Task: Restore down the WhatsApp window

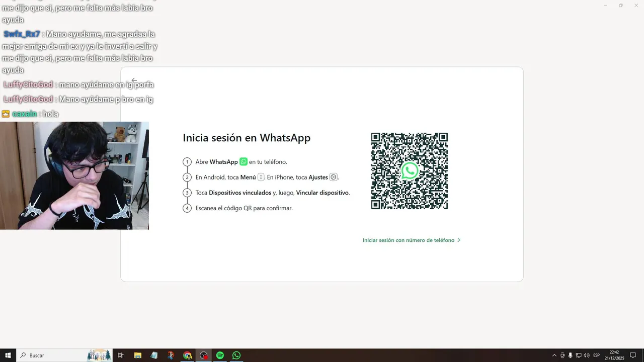Action: pos(620,5)
